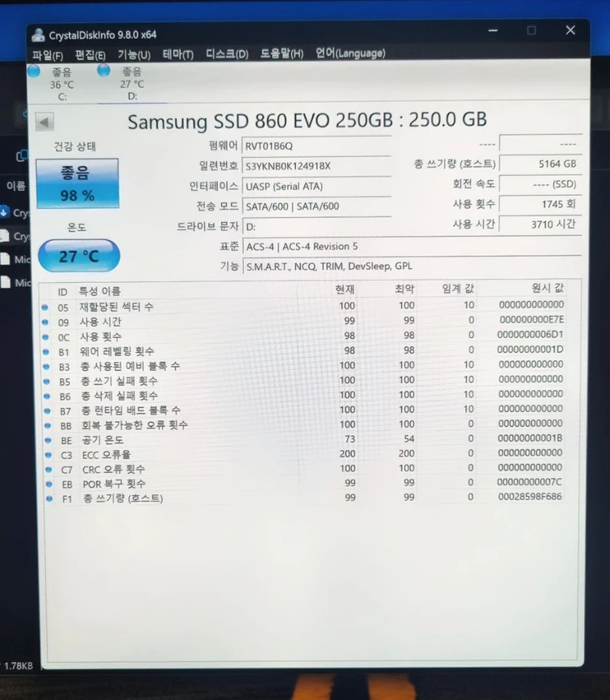Screen dimensions: 610x700
Task: Click the standard field ACS-4 | ACS-4 Revision 5
Action: [412, 246]
